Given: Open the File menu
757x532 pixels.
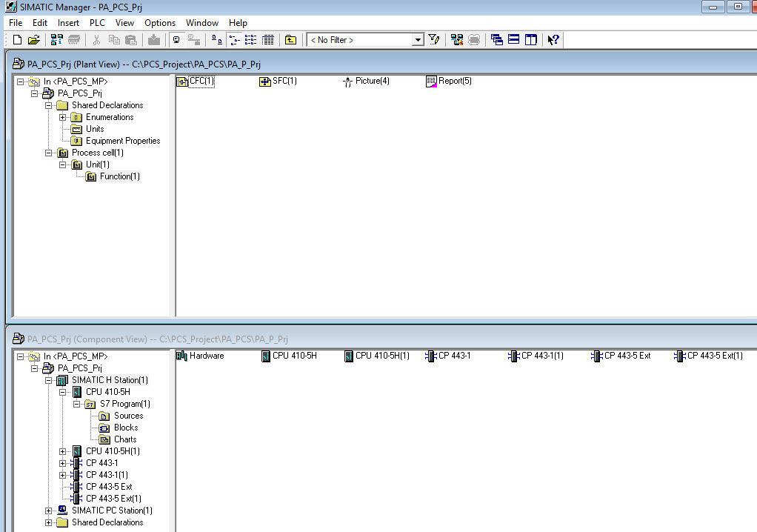Looking at the screenshot, I should coord(16,23).
